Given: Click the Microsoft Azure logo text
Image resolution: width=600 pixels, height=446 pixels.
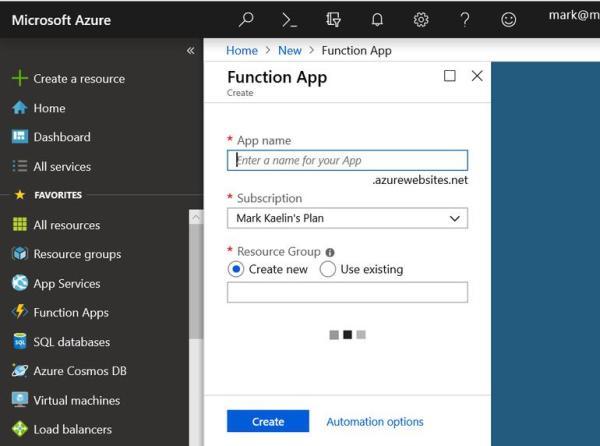Looking at the screenshot, I should [x=61, y=20].
